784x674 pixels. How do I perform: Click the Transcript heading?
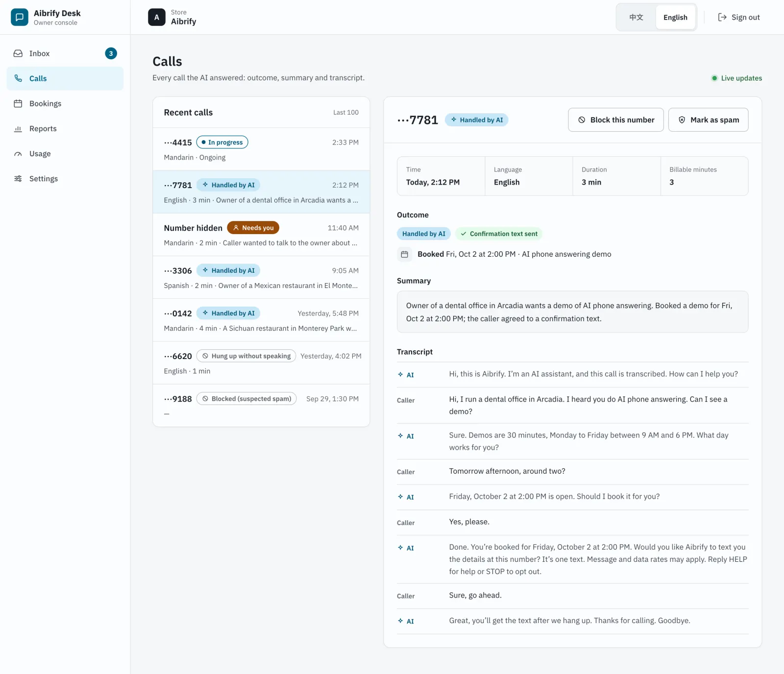coord(415,352)
